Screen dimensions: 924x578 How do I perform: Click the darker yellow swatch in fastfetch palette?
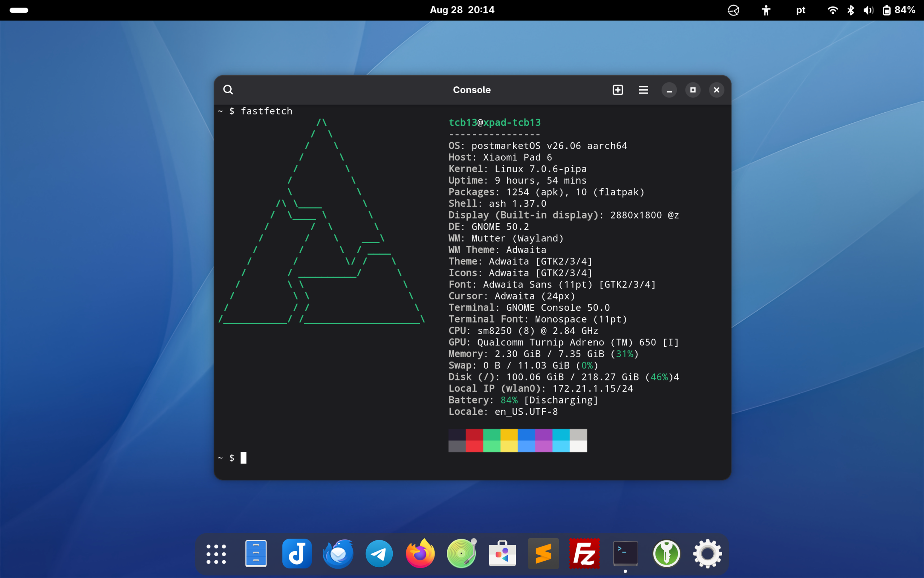click(x=509, y=435)
